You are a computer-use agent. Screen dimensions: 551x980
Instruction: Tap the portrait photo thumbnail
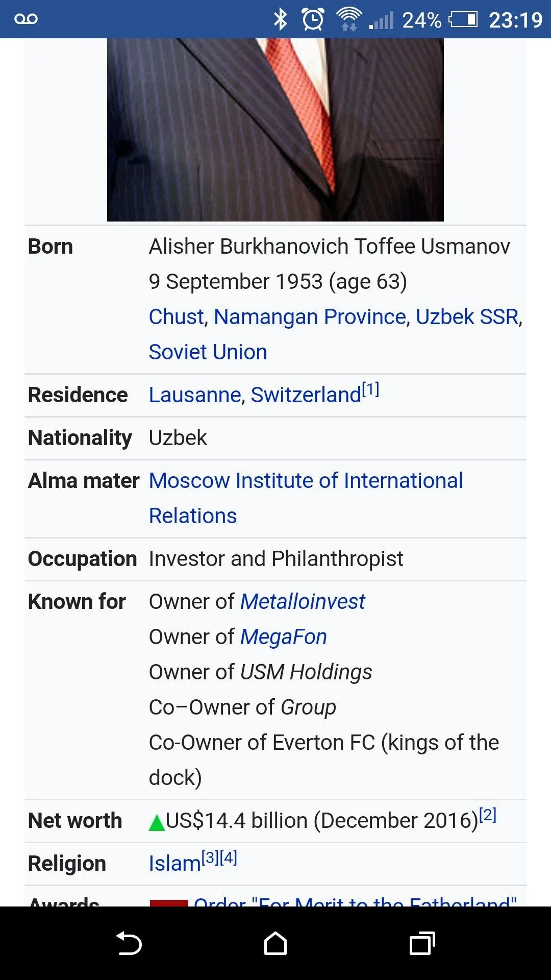(275, 130)
